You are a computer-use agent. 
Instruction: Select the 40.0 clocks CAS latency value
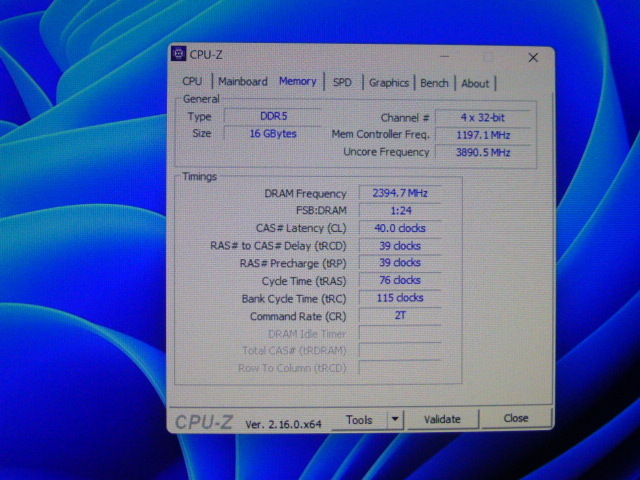coord(400,228)
